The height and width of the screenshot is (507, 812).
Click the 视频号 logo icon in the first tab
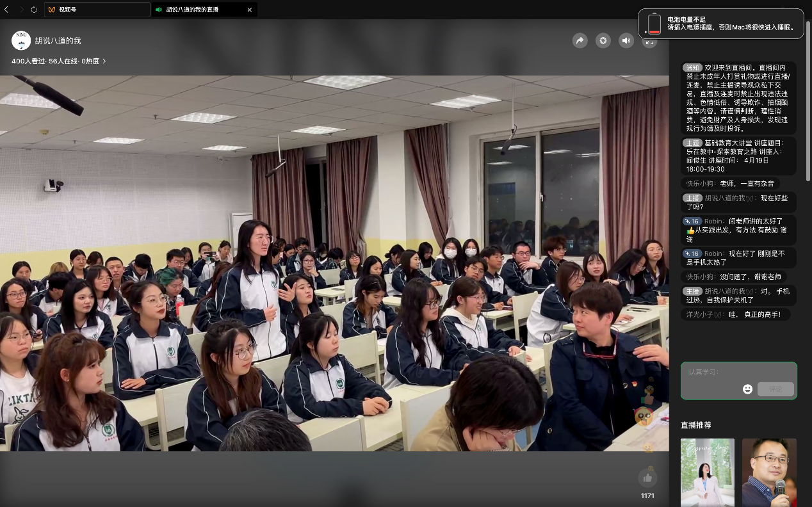(52, 10)
